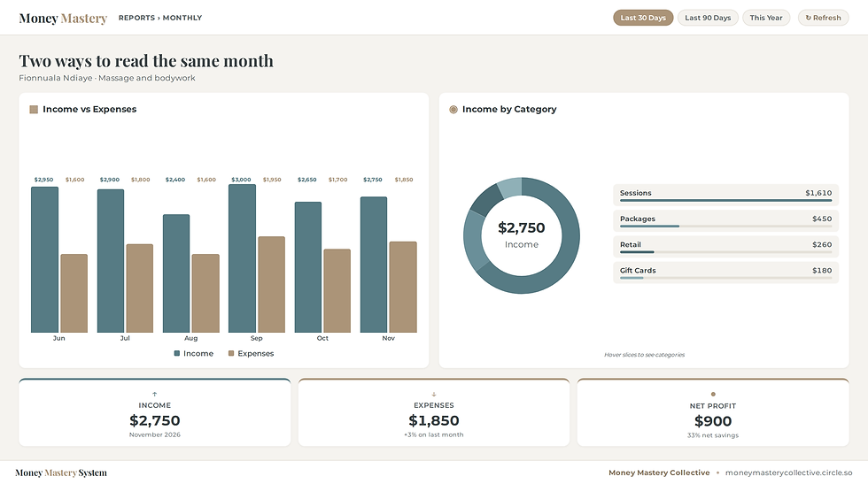Select the July income bar

click(111, 261)
